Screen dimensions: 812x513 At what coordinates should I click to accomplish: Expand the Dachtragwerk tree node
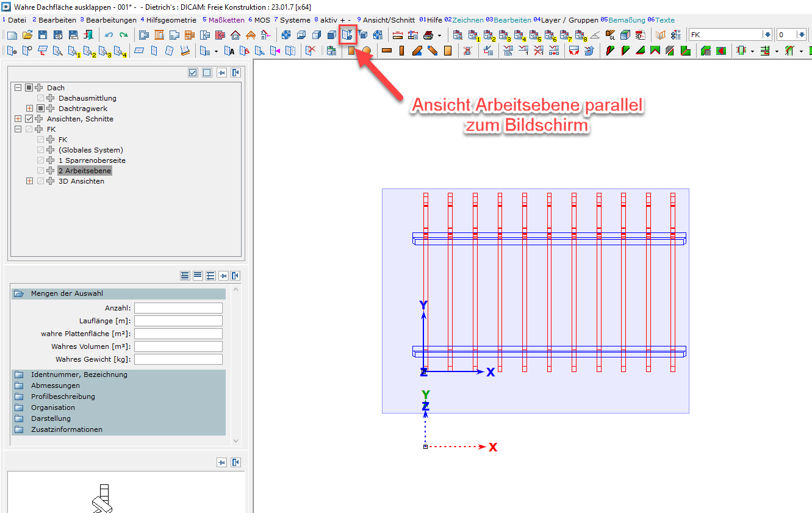[x=29, y=109]
